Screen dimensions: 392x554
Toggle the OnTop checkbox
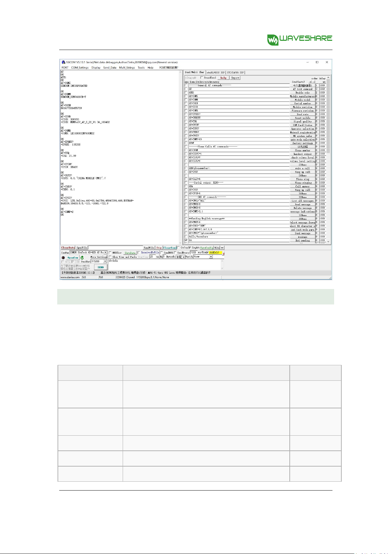pos(178,248)
